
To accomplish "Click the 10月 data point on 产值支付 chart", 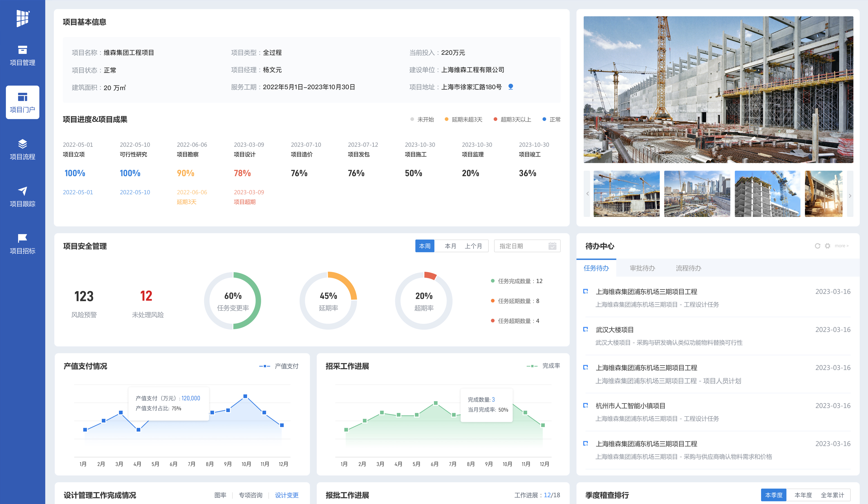I will click(245, 397).
